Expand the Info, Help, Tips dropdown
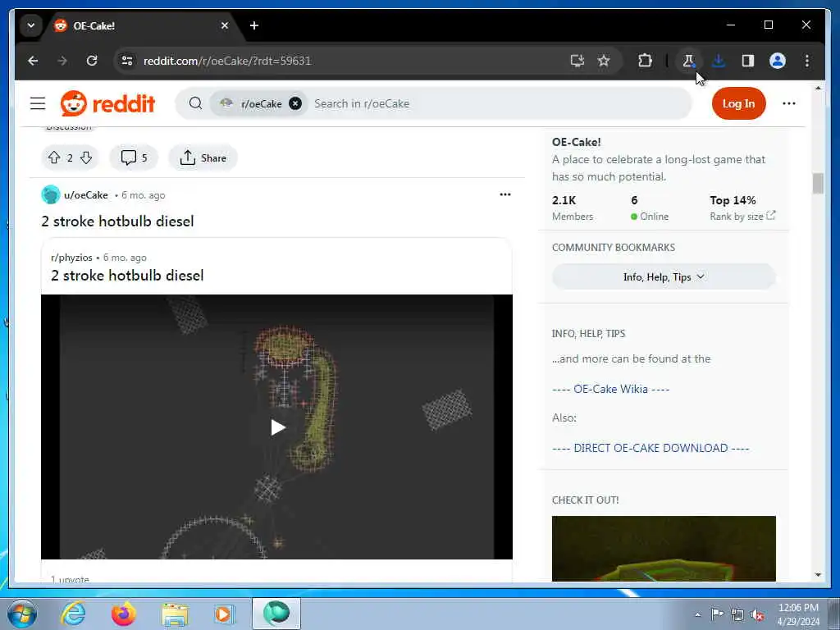This screenshot has height=630, width=840. (x=664, y=277)
